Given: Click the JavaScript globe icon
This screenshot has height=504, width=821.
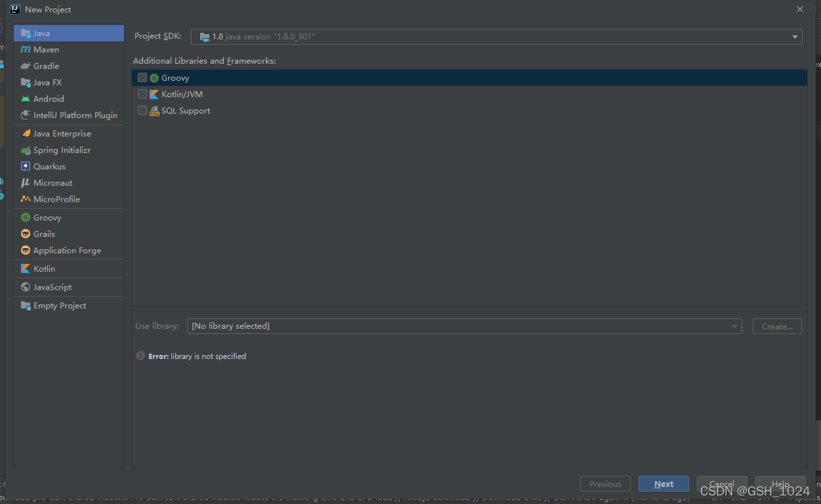Looking at the screenshot, I should (26, 287).
